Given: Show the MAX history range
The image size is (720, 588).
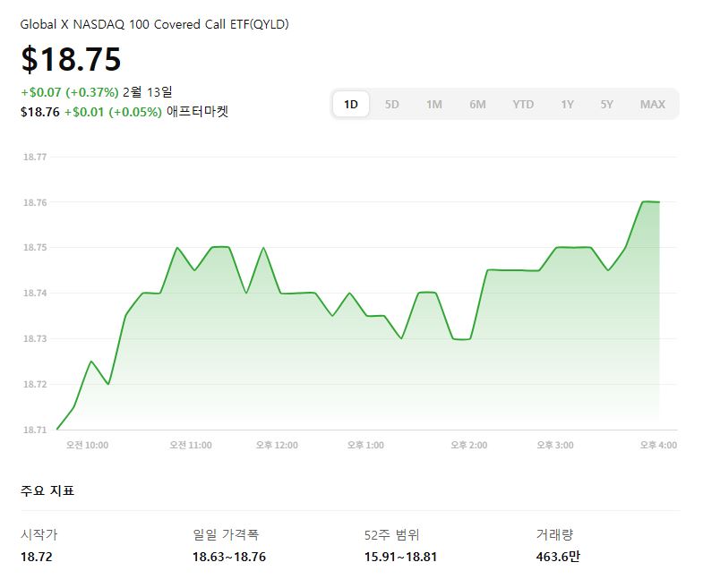Looking at the screenshot, I should [x=653, y=104].
